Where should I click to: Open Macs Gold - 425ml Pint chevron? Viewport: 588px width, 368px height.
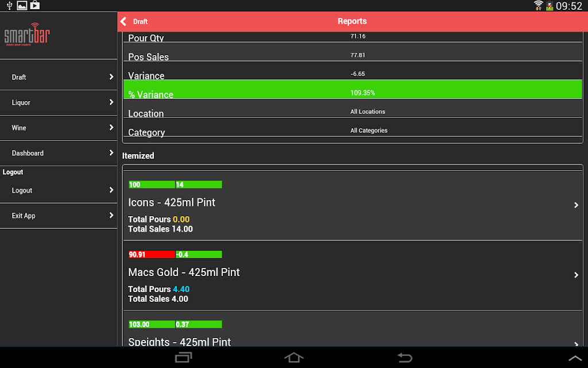[577, 275]
